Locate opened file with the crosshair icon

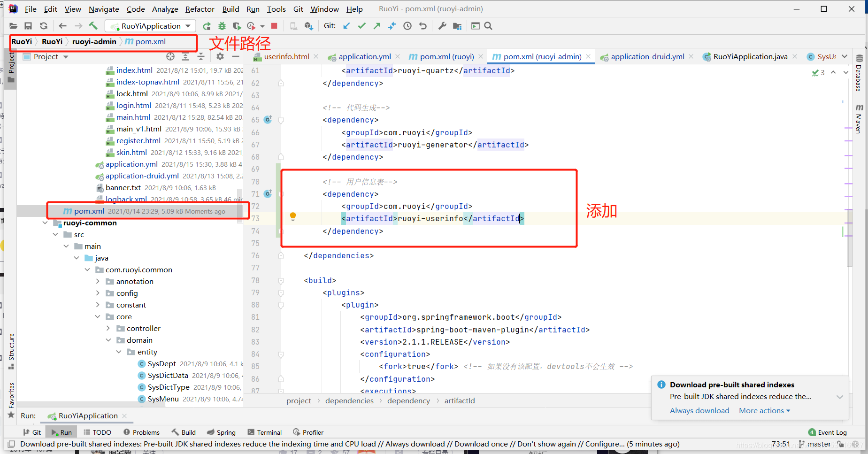click(x=170, y=56)
